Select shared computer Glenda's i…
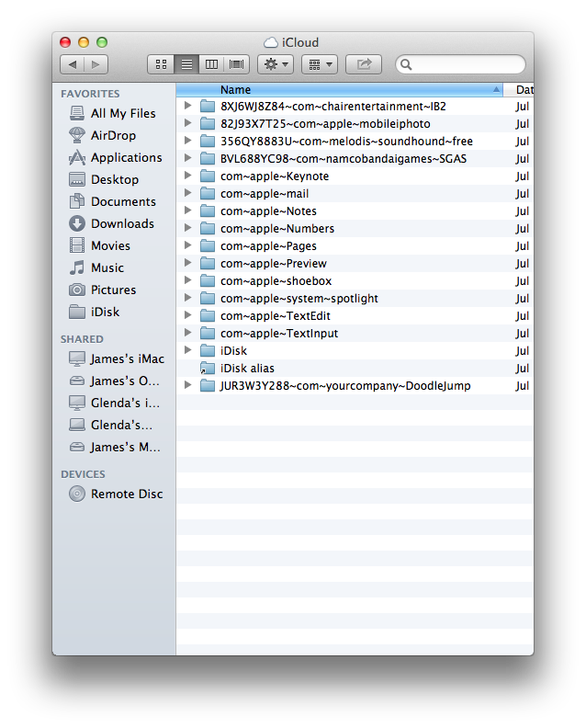 click(114, 403)
